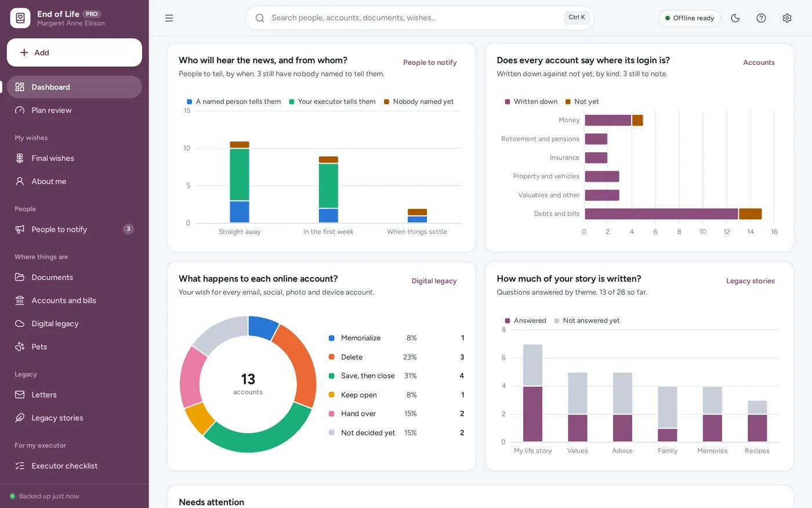Open the People to notify link on chart card
This screenshot has height=508, width=812.
click(x=430, y=63)
